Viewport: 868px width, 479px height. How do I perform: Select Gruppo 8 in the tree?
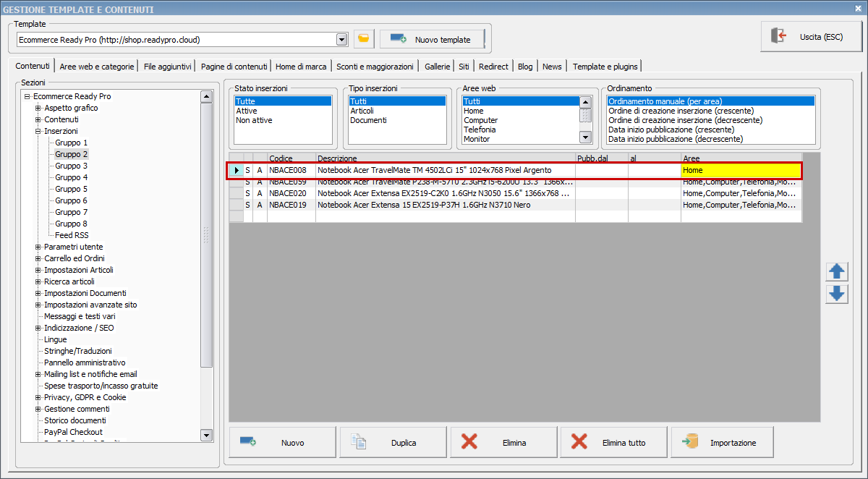pos(72,224)
